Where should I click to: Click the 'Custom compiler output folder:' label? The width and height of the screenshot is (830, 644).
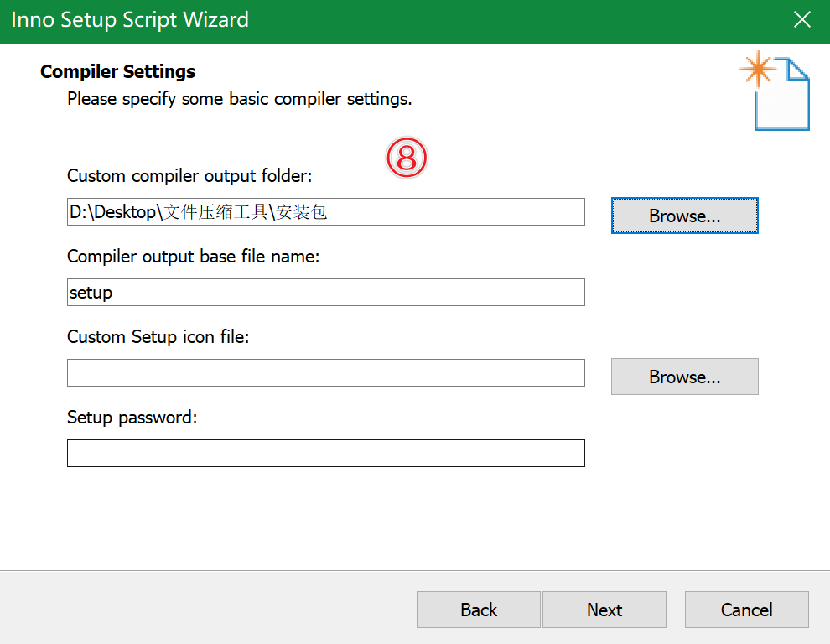(189, 176)
